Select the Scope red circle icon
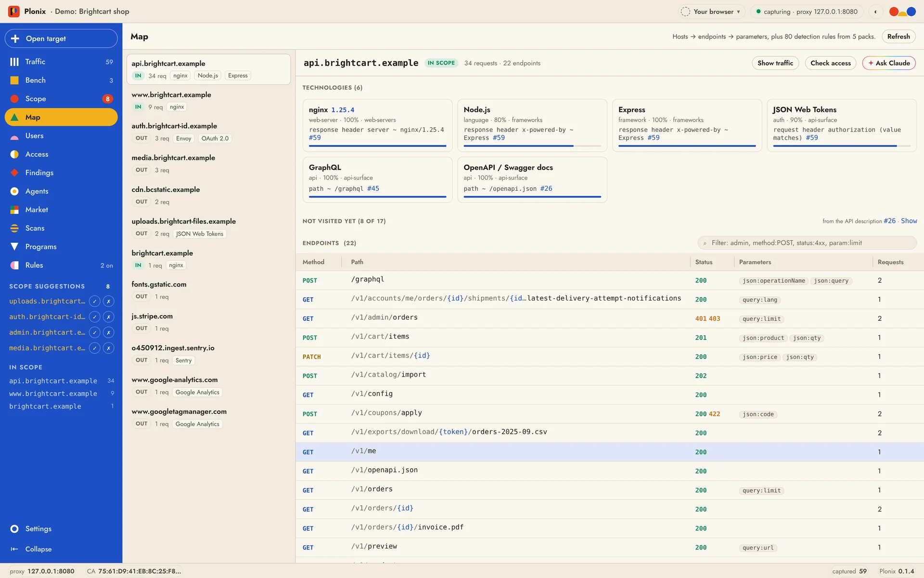The width and height of the screenshot is (924, 578). [x=14, y=99]
